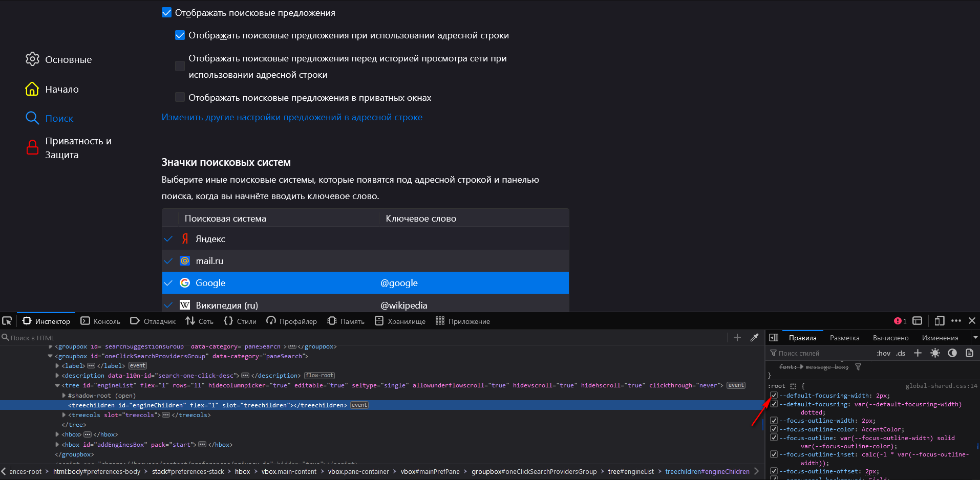Open the Изменения sidebar tab
980x480 pixels.
point(940,338)
